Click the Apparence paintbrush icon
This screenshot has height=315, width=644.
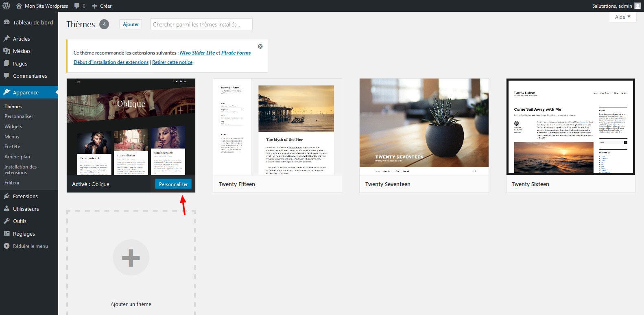click(x=7, y=92)
